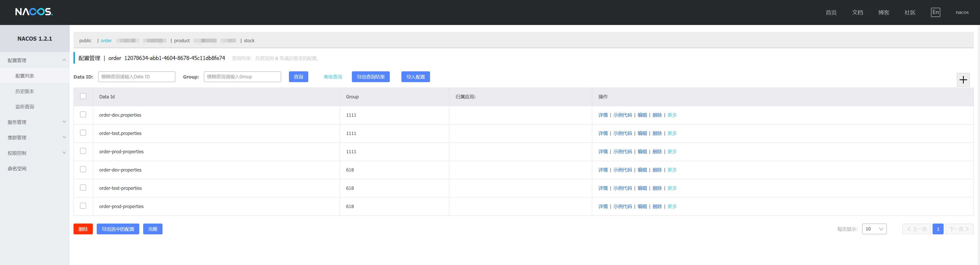Click 下一页 next page button
This screenshot has width=980, height=265.
coord(959,229)
